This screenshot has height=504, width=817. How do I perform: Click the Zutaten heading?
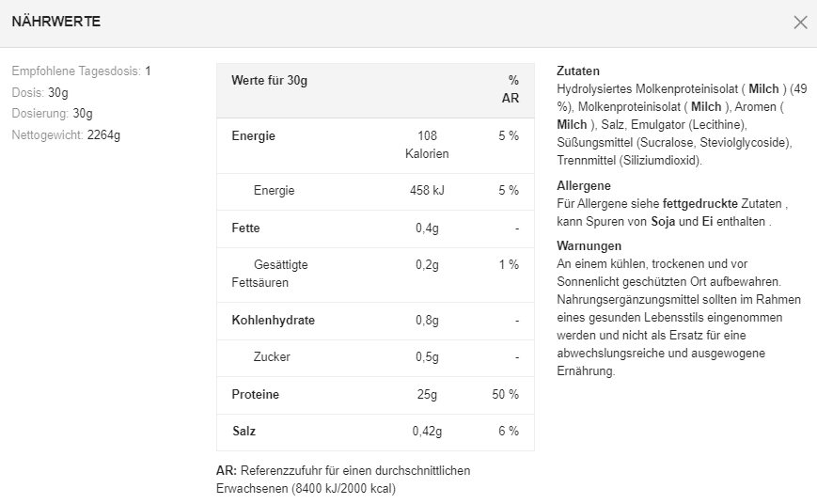pos(578,71)
